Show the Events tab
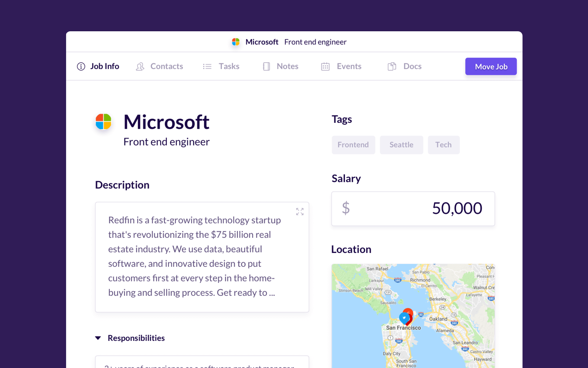This screenshot has height=368, width=588. (341, 66)
